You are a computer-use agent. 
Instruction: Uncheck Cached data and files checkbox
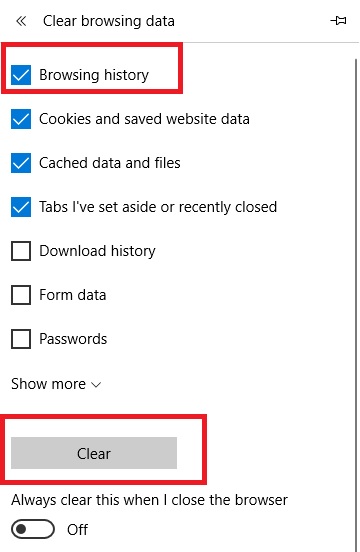[x=21, y=163]
